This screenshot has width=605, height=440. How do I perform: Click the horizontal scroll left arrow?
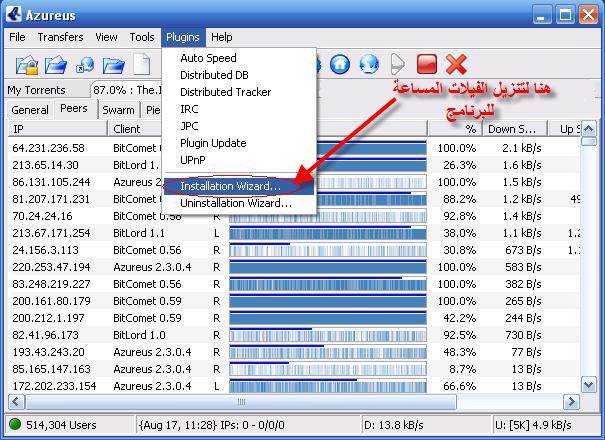click(x=16, y=402)
